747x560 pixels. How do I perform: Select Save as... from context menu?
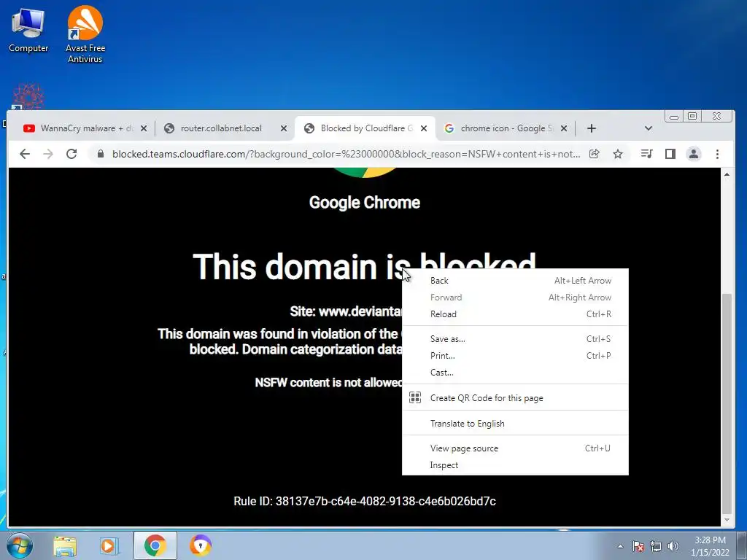(515, 338)
